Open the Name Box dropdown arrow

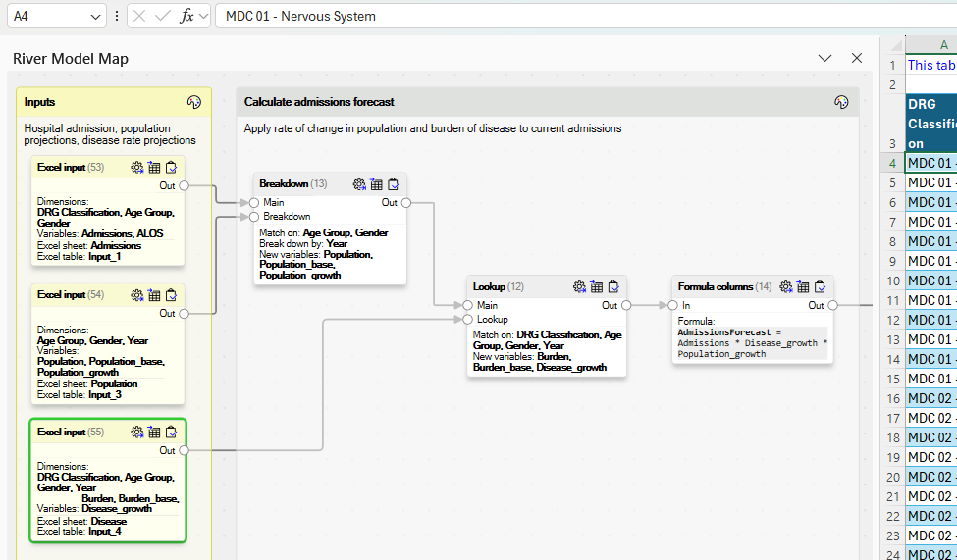coord(95,17)
